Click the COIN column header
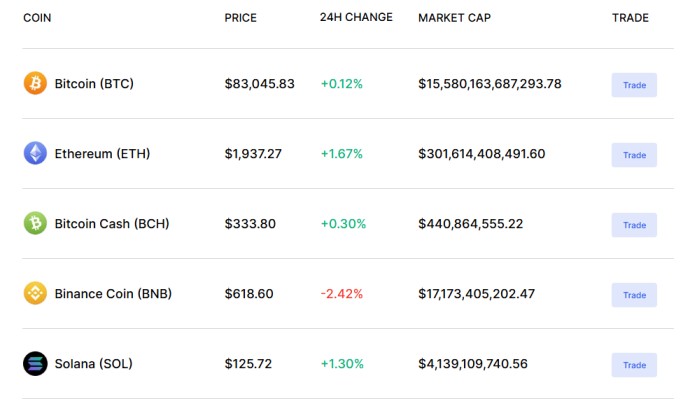Viewport: 683px width, 406px height. [38, 18]
